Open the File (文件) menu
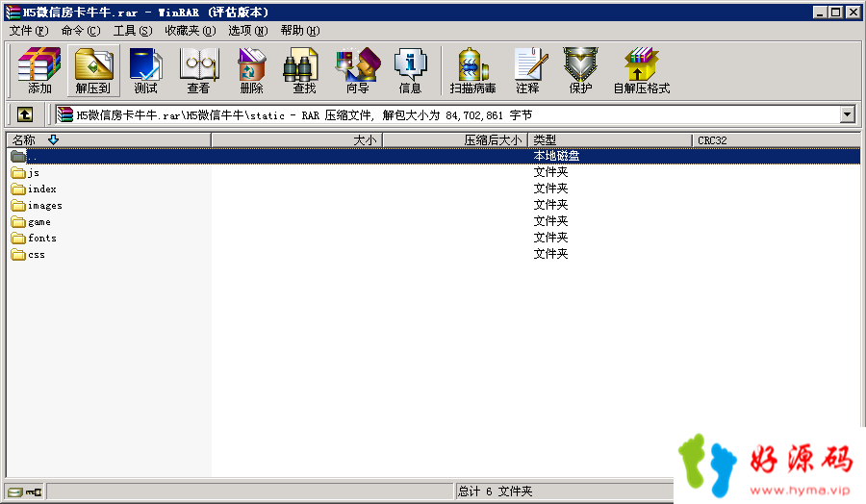 tap(29, 31)
